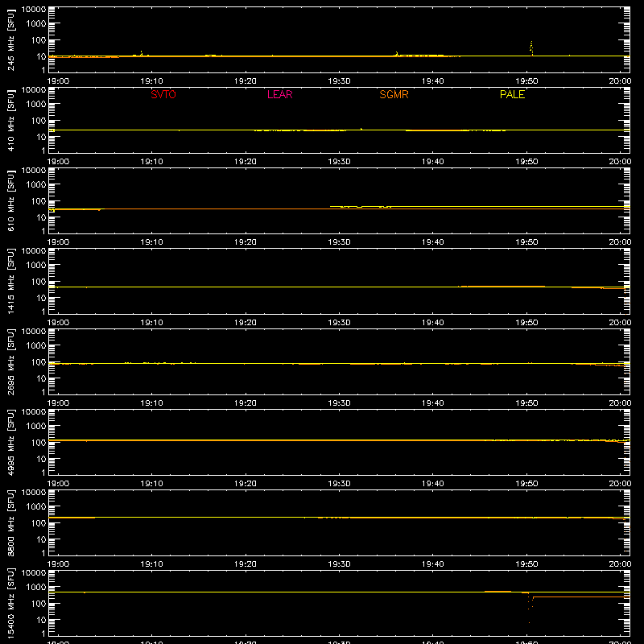The width and height of the screenshot is (644, 644).
Task: Click the 10 y-axis value on the 8800 MHz plot
Action: [41, 539]
